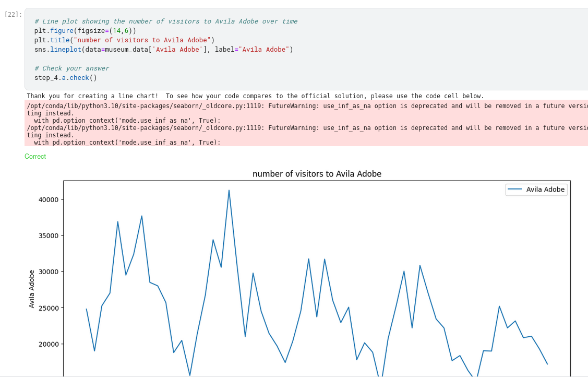Click the step_4.a.check() line
Screen dimensions: 588x377
click(x=65, y=78)
